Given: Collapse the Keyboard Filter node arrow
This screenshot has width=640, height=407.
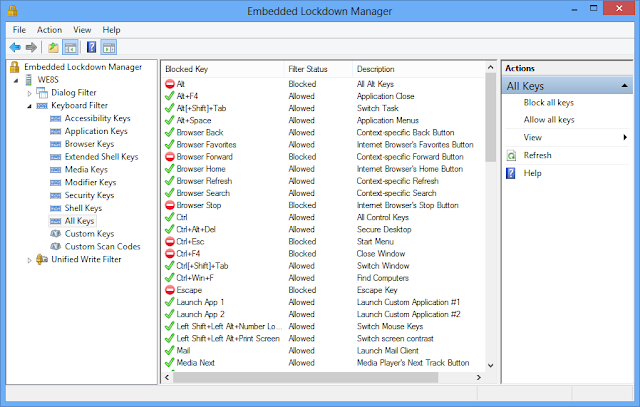Looking at the screenshot, I should 29,106.
